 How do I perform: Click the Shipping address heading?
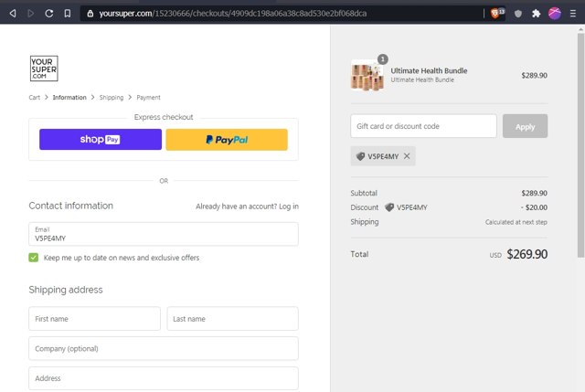66,290
